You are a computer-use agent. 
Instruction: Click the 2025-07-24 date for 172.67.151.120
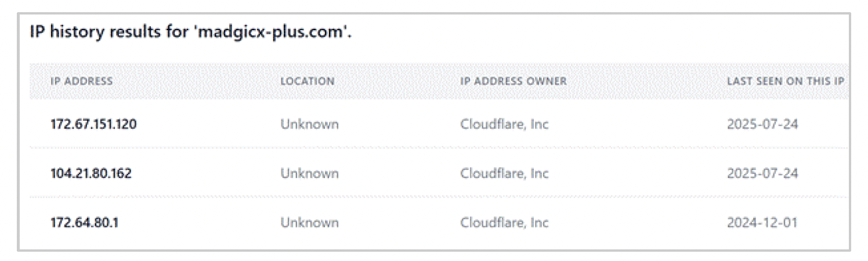click(762, 124)
